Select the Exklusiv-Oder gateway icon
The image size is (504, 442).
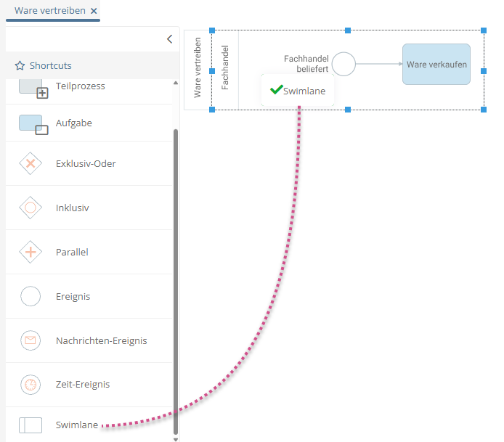point(31,163)
